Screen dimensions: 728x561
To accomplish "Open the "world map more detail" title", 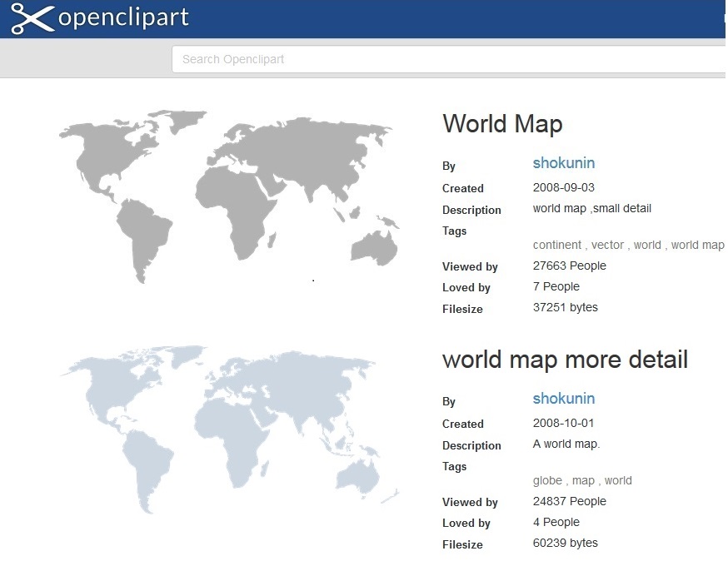I will coord(565,360).
